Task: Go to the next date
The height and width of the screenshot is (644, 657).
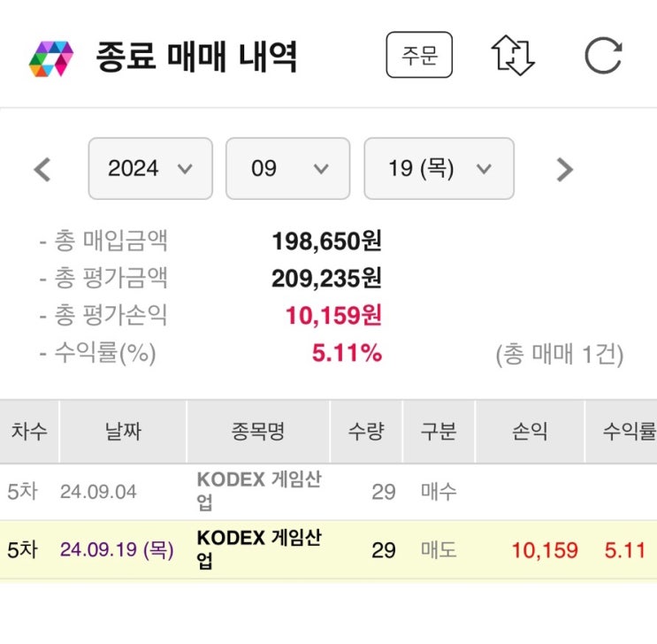Action: [564, 169]
